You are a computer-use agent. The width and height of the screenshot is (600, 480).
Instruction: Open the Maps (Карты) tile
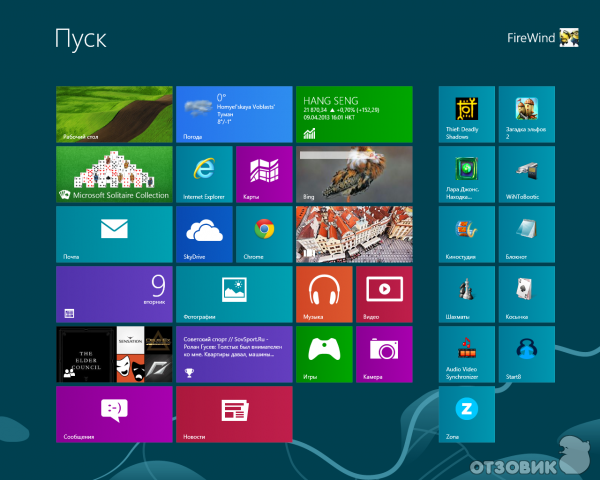pyautogui.click(x=264, y=174)
